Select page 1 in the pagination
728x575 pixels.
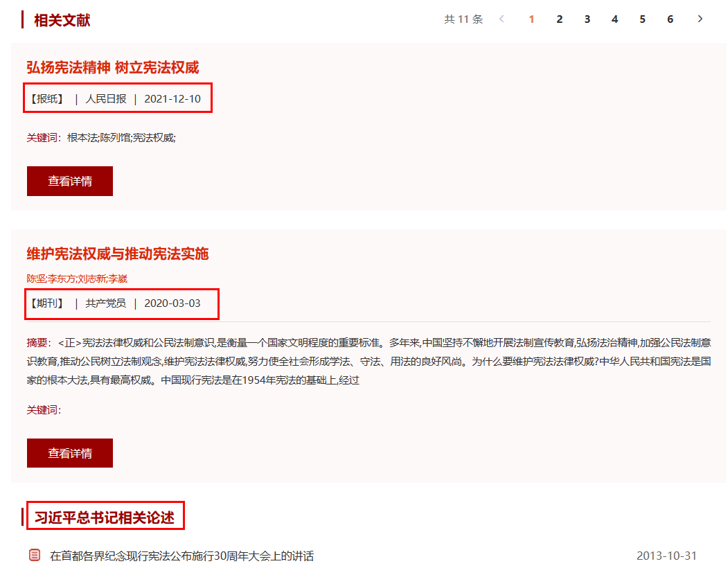[x=531, y=19]
